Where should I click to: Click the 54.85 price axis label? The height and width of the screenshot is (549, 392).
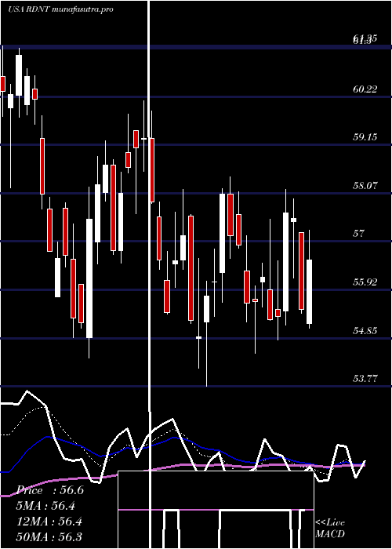pyautogui.click(x=365, y=330)
